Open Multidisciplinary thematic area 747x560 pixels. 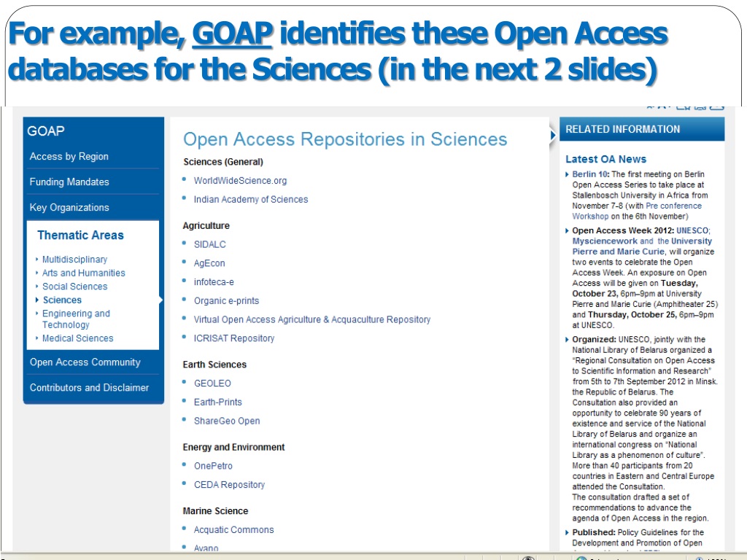[x=75, y=260]
